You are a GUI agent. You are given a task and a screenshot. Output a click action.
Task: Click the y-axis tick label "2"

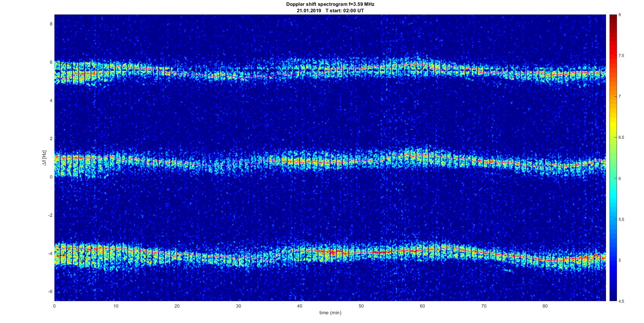point(51,138)
